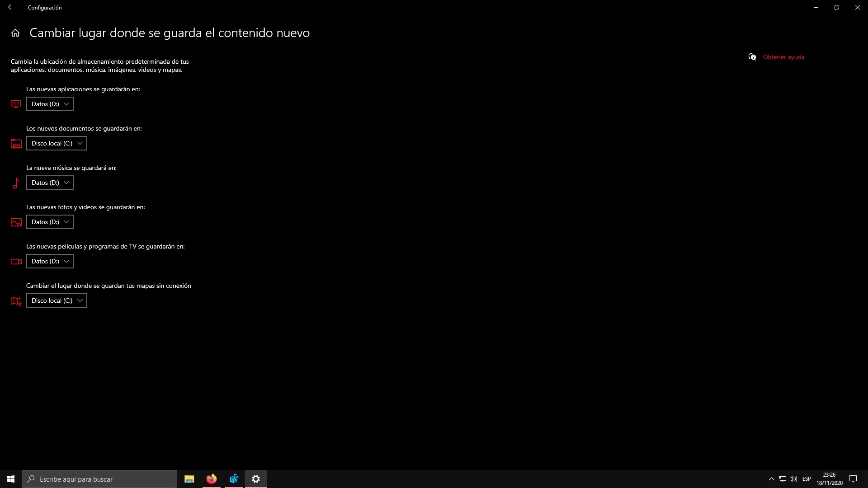
Task: Click the keyboard-shaped new applications icon
Action: (x=16, y=104)
